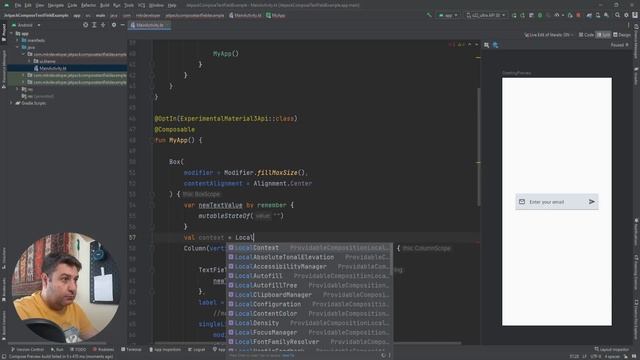Select LocalAbsoluteTonalElevation completion suggestion
Viewport: 640px width, 360px height.
[309, 257]
